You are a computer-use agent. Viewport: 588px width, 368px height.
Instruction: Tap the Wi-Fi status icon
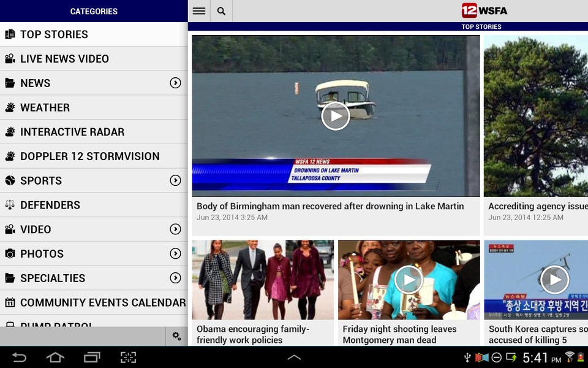pyautogui.click(x=570, y=357)
